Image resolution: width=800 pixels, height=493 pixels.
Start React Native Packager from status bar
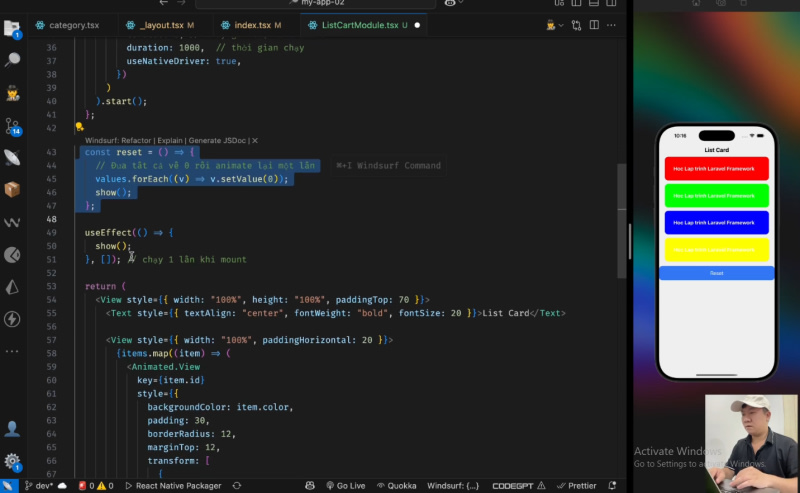tap(172, 485)
